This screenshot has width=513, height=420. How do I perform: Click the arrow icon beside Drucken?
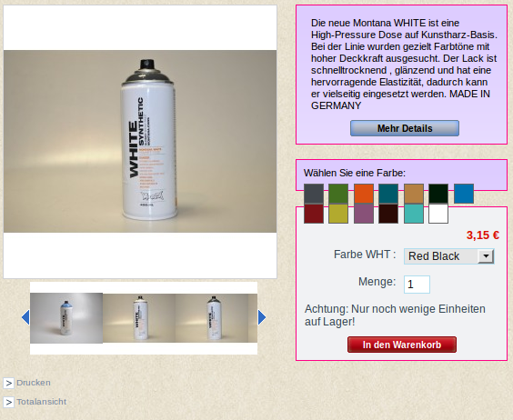[x=8, y=383]
